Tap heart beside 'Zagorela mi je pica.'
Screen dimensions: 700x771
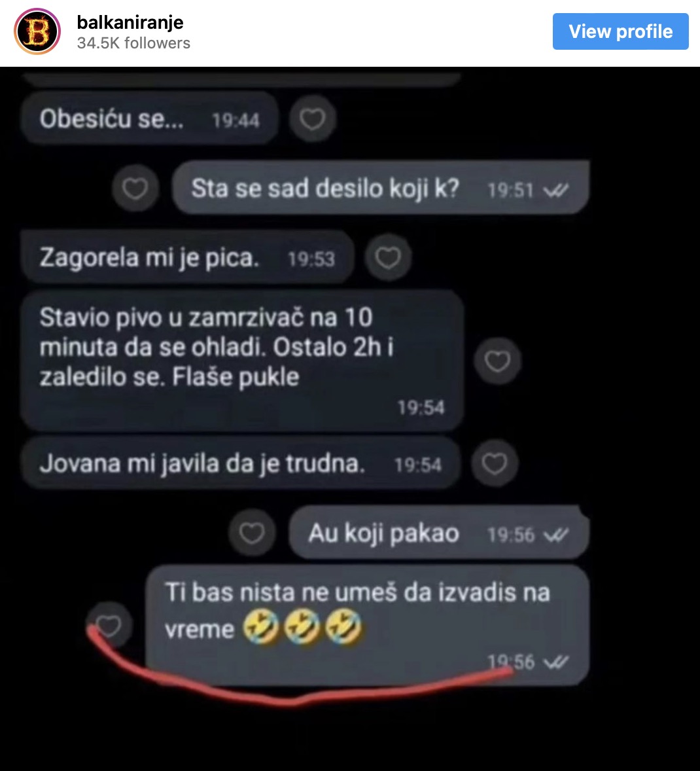pos(388,258)
